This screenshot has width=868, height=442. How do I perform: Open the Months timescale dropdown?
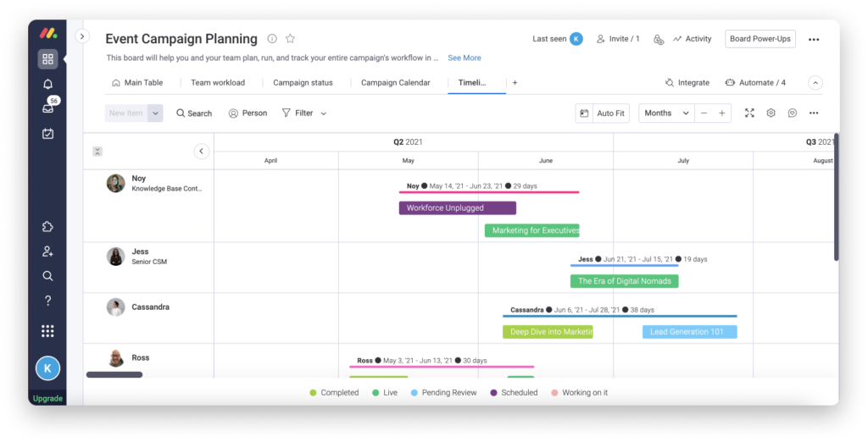click(x=666, y=113)
